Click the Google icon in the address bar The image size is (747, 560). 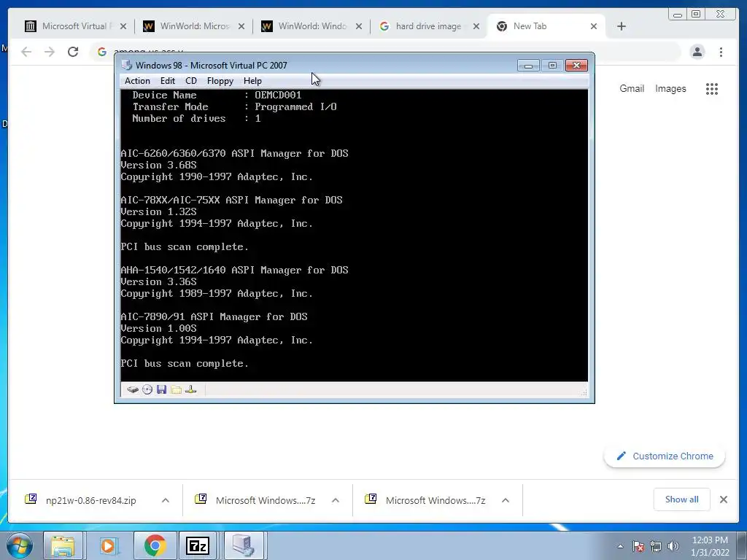101,52
